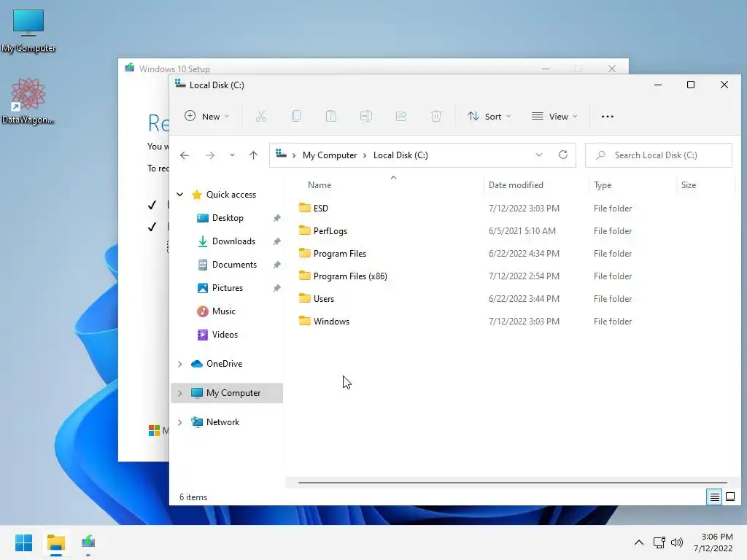Viewport: 747px width, 560px height.
Task: Click the 6 items status bar text
Action: [193, 497]
